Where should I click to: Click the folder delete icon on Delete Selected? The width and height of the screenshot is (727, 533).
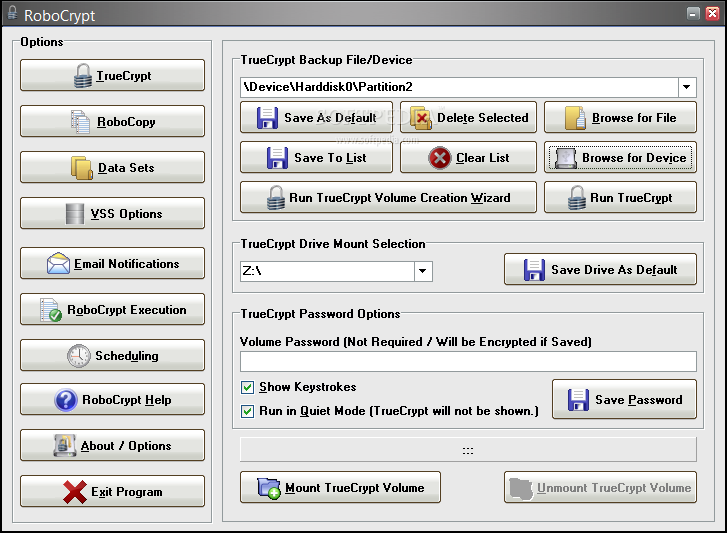(x=421, y=118)
